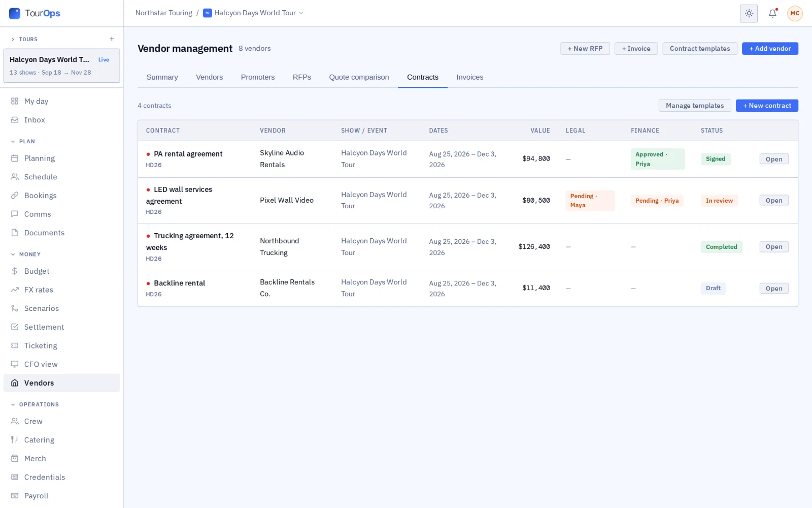Screen dimensions: 812x508
Task: Expand the TOURS section chevron
Action: (13, 39)
